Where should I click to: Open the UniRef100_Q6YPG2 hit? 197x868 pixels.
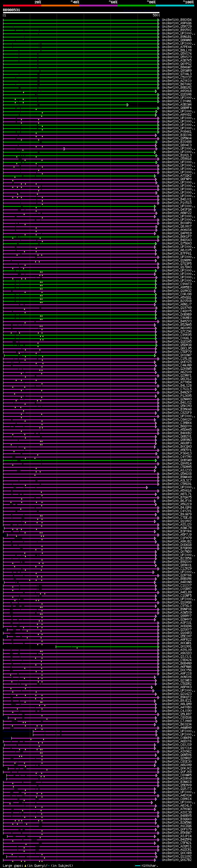point(177,64)
